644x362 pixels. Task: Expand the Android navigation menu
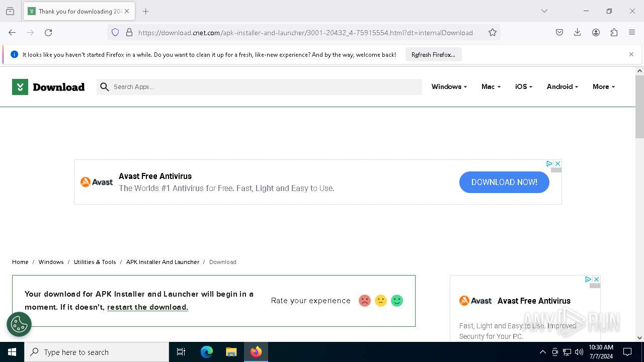click(562, 86)
